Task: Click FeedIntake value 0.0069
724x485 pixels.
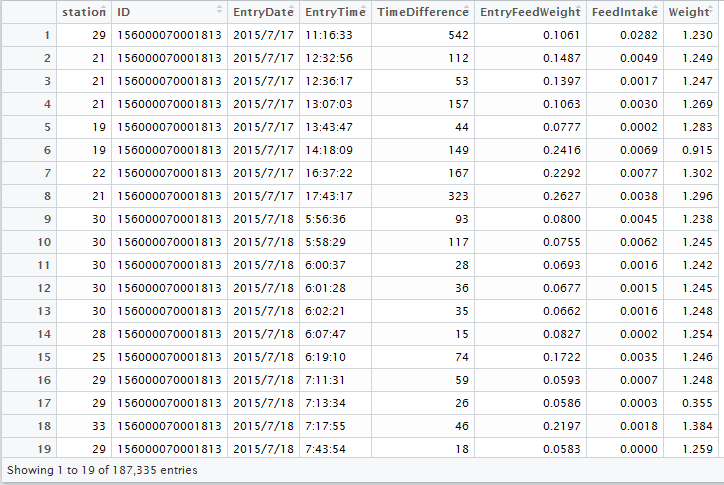Action: [x=639, y=150]
